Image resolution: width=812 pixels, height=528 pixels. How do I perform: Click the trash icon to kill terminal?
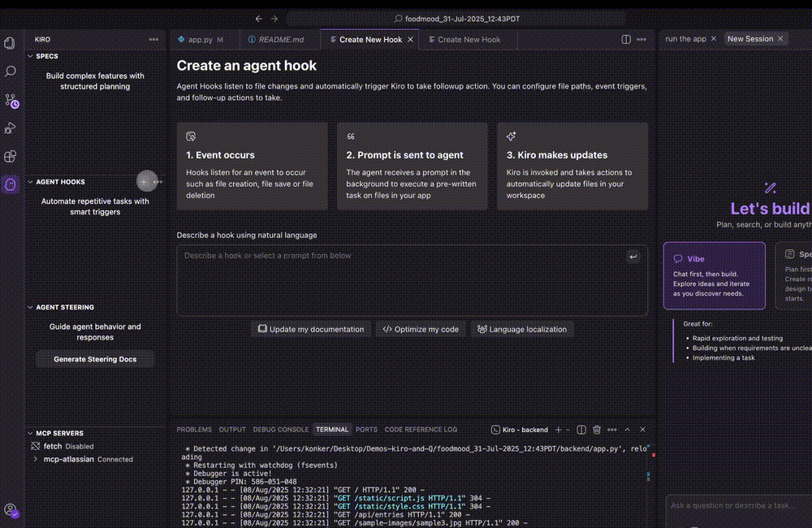tap(597, 430)
